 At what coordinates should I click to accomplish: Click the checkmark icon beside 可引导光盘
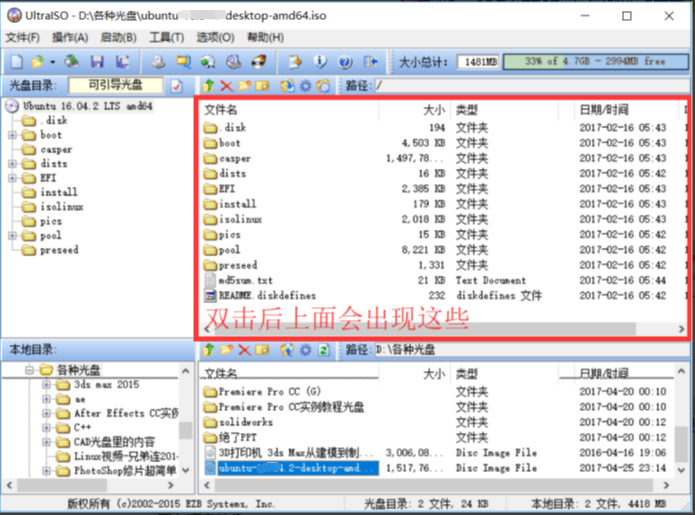(x=177, y=86)
